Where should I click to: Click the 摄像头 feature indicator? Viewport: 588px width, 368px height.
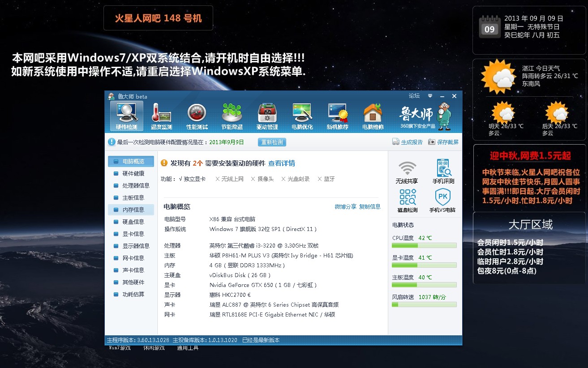[x=262, y=179]
